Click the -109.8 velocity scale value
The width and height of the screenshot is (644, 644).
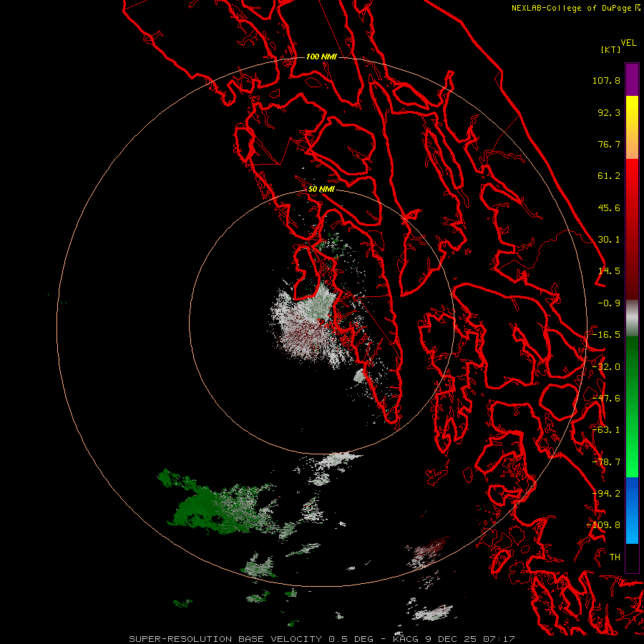604,525
